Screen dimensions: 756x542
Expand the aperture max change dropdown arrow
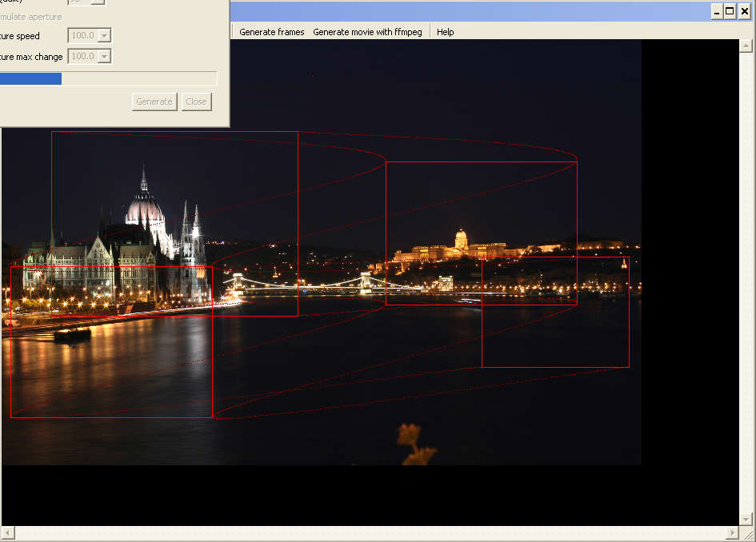click(x=104, y=57)
